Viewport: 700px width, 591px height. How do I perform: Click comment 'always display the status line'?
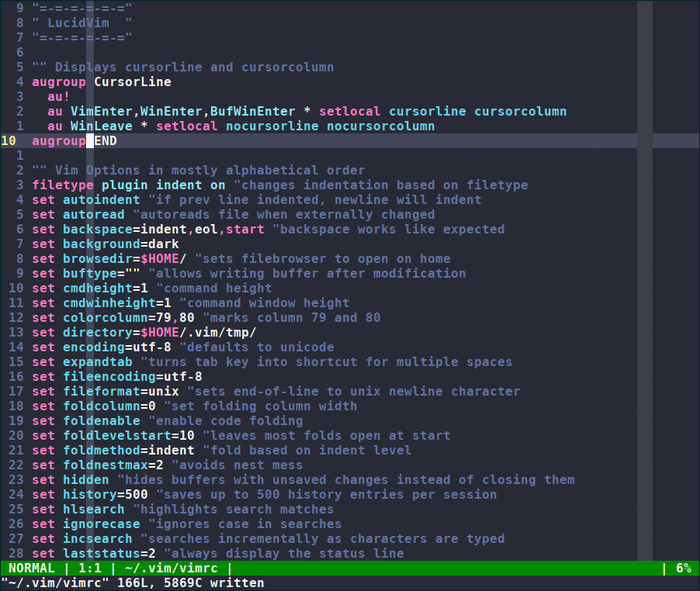point(284,553)
